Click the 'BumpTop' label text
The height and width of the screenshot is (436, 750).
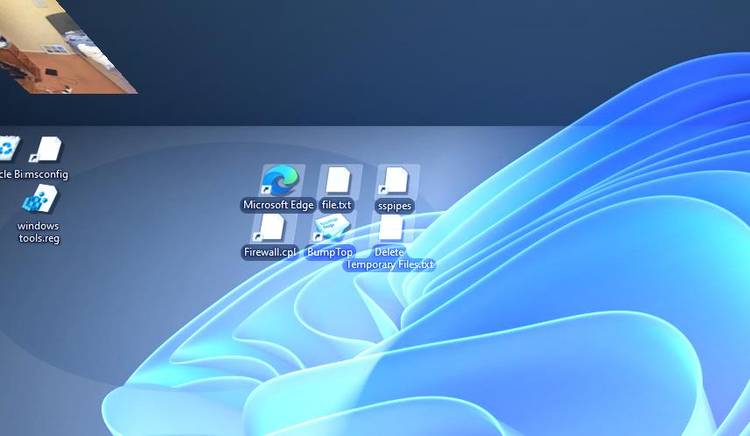(x=330, y=252)
